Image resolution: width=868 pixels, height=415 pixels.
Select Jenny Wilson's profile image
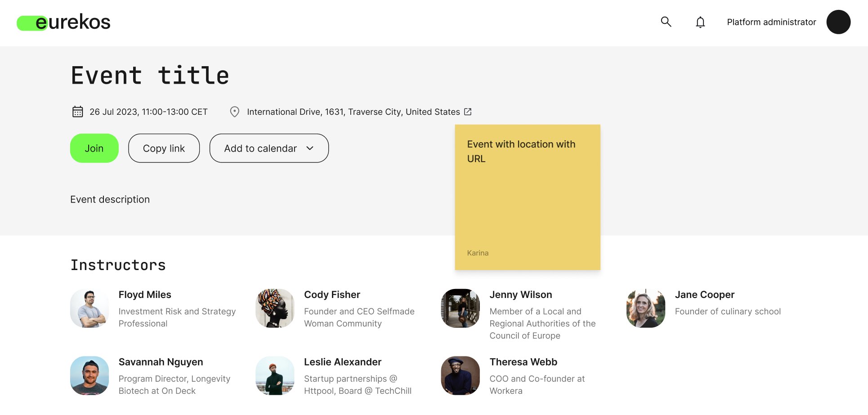(x=460, y=308)
